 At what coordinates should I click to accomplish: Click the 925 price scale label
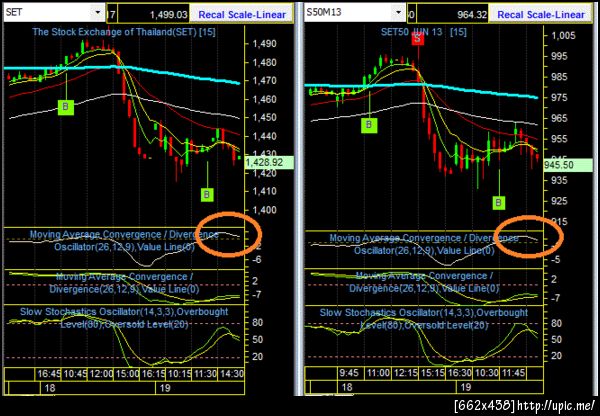click(559, 201)
